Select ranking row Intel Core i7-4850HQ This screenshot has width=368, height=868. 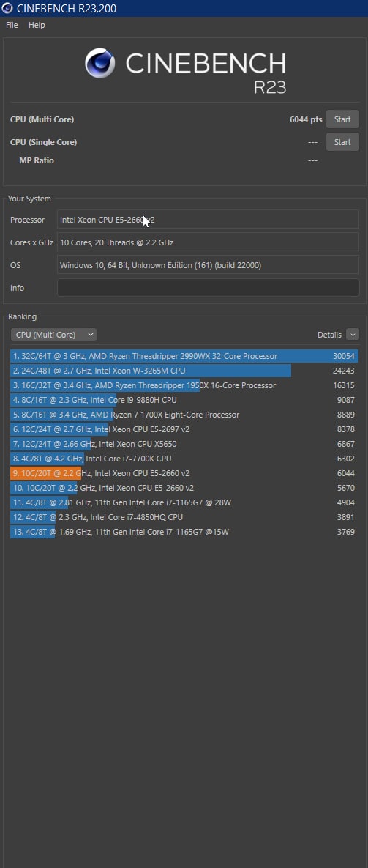click(x=184, y=517)
